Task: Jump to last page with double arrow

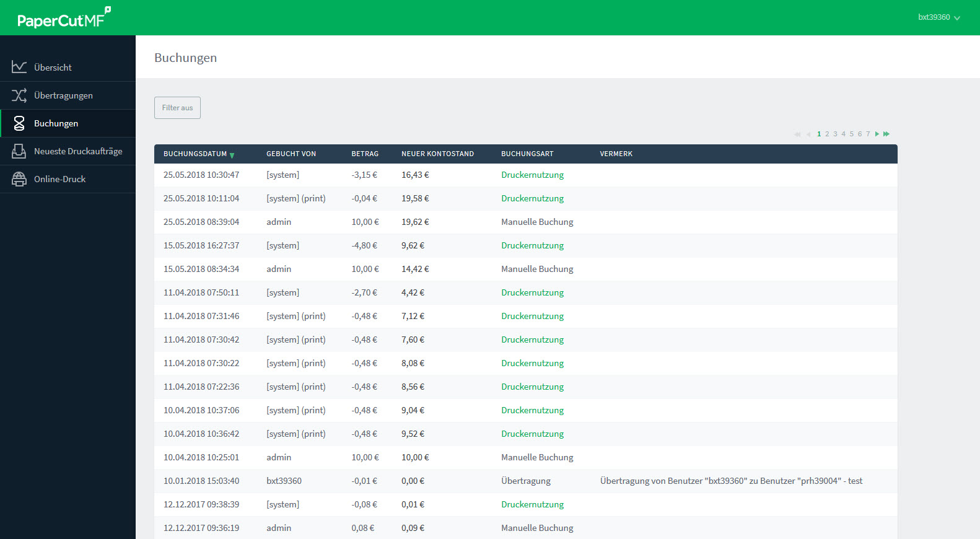Action: click(886, 134)
